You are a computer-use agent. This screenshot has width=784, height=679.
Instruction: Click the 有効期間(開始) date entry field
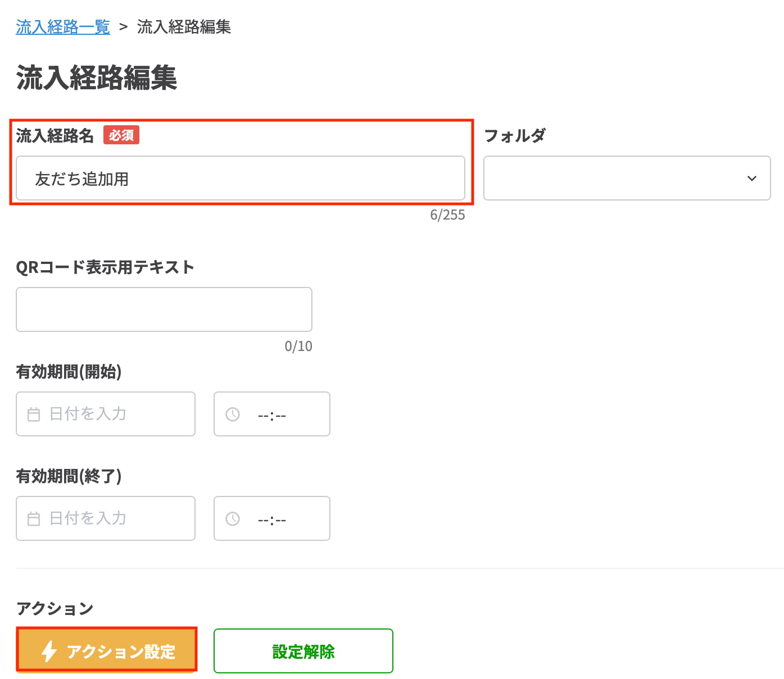tap(105, 414)
